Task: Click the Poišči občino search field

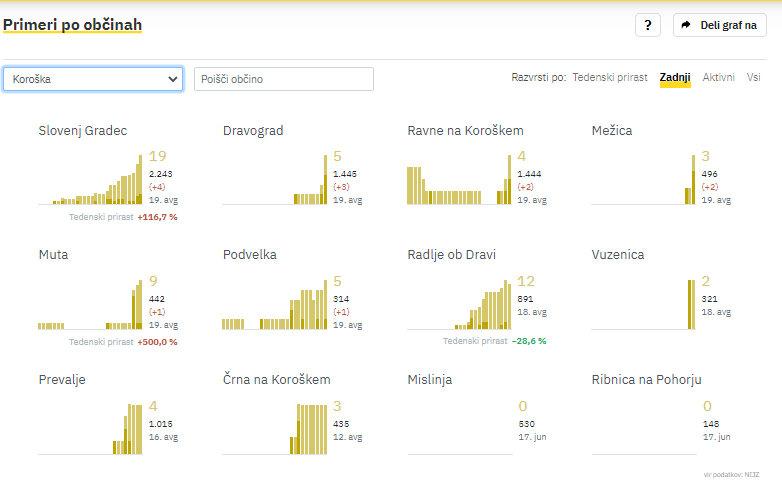Action: coord(283,79)
